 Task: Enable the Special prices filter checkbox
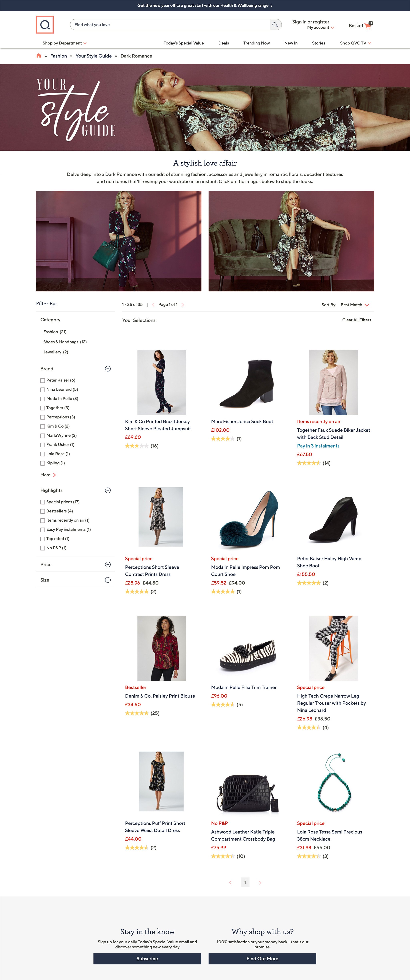click(43, 502)
